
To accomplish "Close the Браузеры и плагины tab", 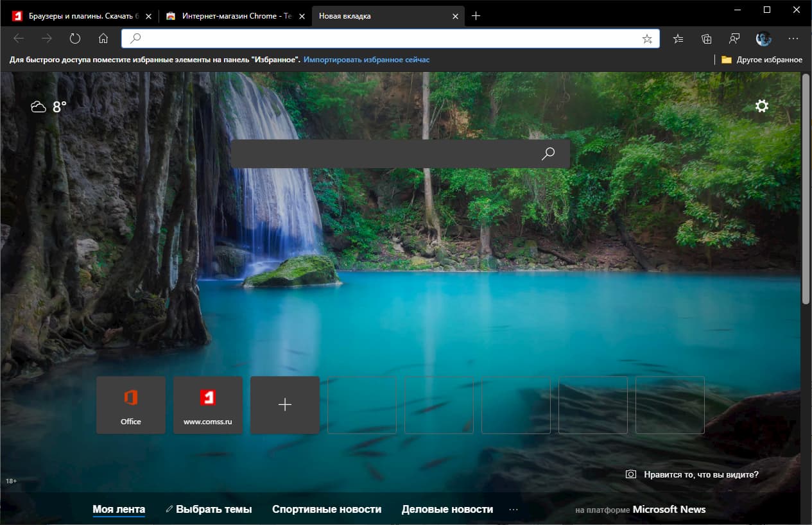I will [x=148, y=16].
